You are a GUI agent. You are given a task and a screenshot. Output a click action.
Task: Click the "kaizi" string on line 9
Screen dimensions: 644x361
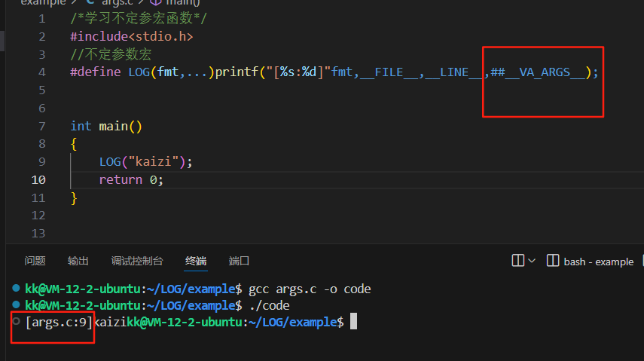click(153, 161)
